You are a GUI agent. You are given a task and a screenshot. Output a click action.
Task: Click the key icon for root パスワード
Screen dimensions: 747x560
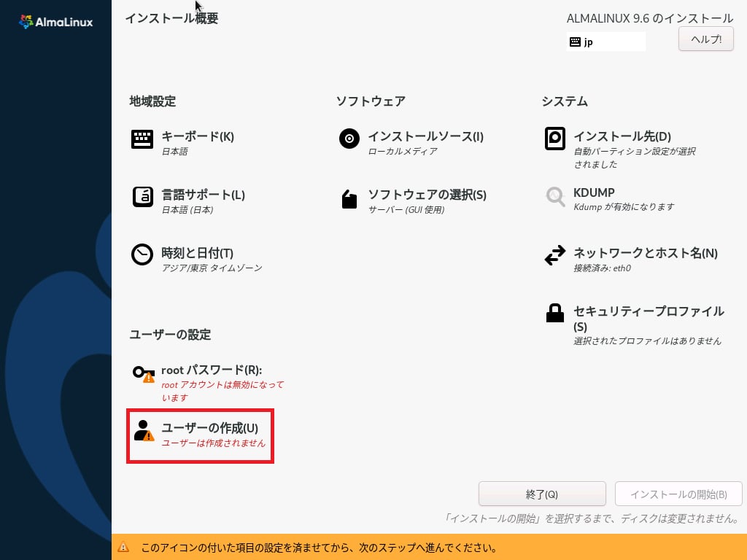click(143, 374)
